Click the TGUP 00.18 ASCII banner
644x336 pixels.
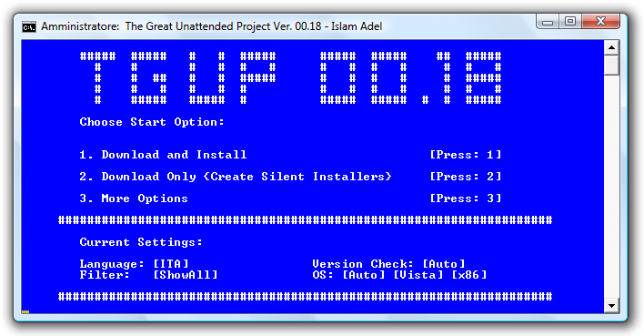click(x=290, y=77)
